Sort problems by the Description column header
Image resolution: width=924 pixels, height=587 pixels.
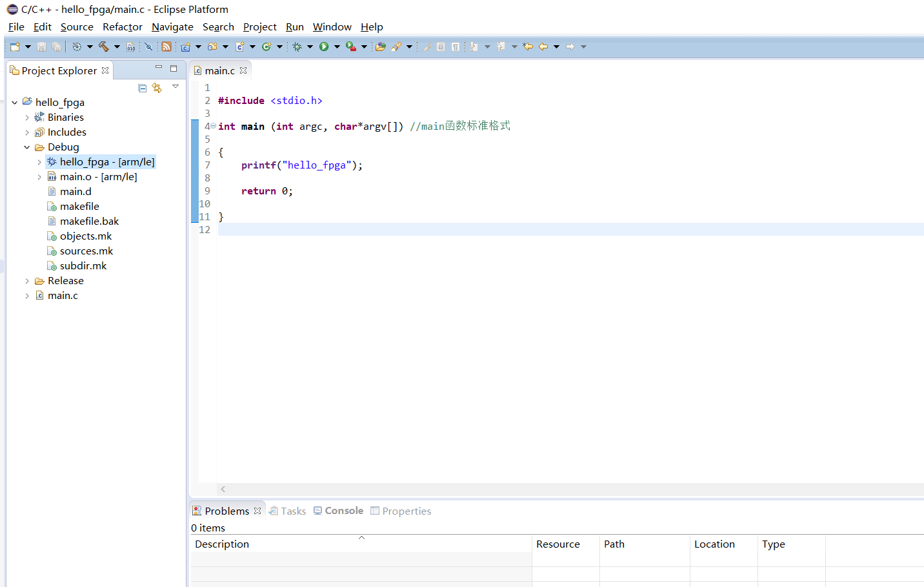(221, 544)
